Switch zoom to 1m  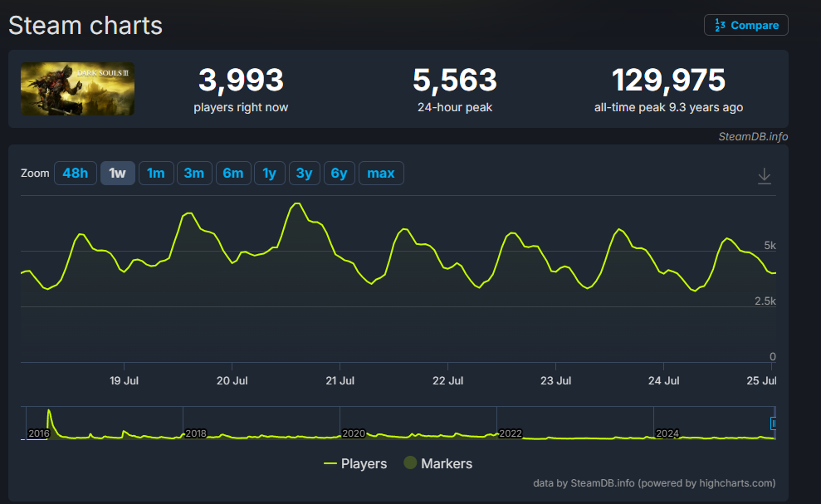[155, 173]
